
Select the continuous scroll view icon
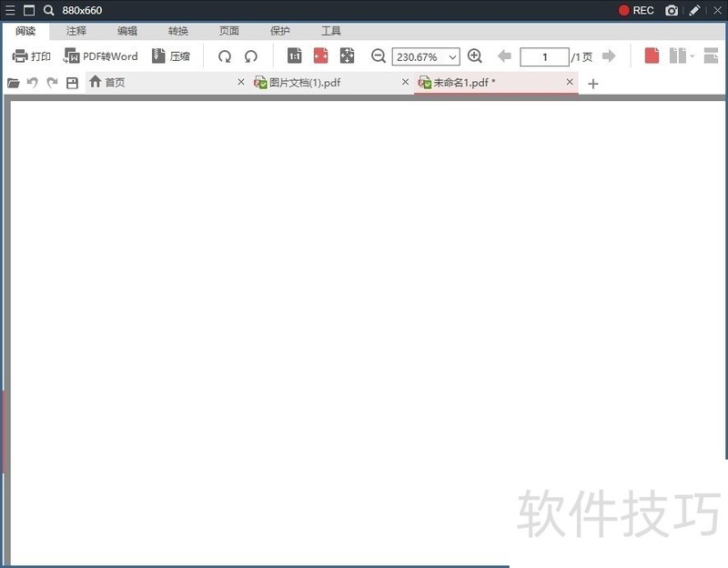tap(712, 56)
